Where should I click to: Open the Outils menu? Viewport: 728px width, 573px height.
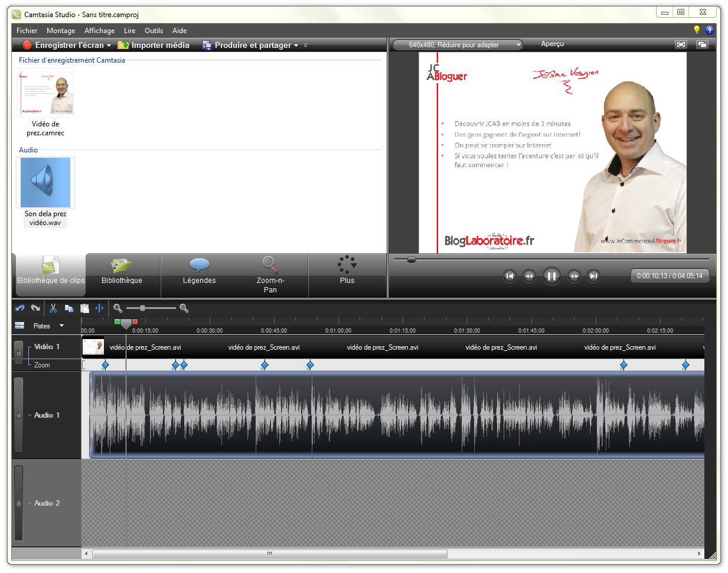pyautogui.click(x=154, y=31)
